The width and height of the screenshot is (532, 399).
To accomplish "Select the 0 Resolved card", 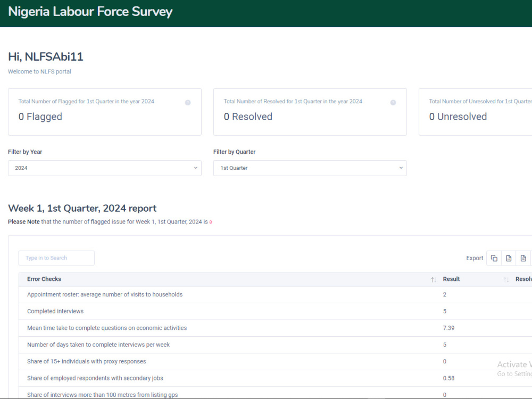I will tap(310, 112).
